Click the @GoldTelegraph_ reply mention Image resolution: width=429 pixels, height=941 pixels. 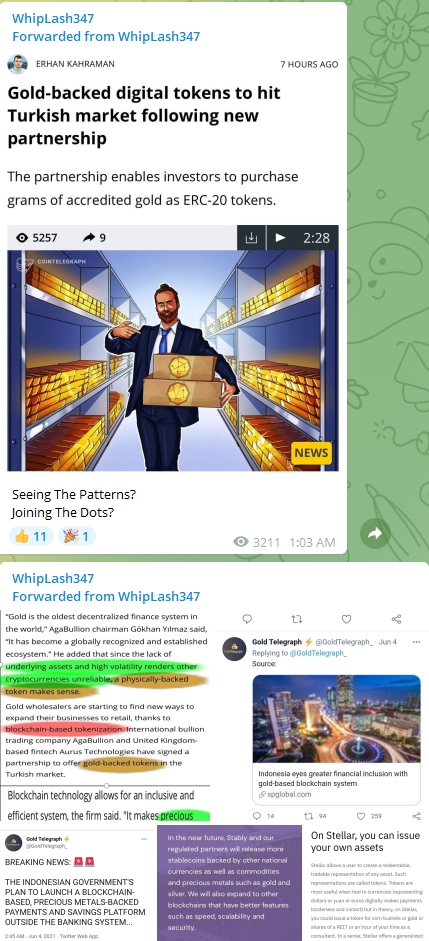point(318,653)
